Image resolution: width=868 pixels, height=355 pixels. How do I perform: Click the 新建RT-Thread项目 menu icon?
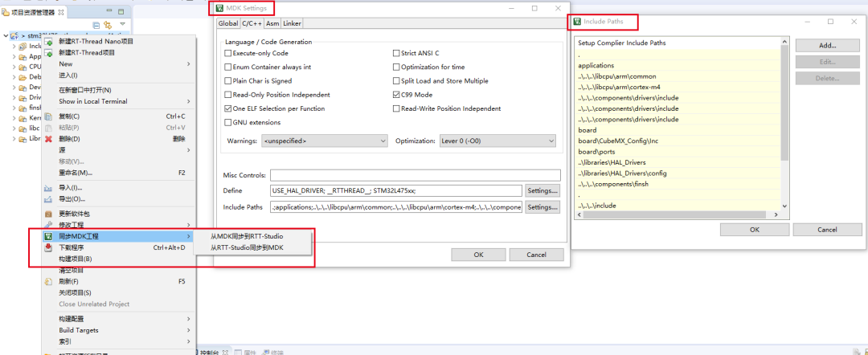point(49,53)
